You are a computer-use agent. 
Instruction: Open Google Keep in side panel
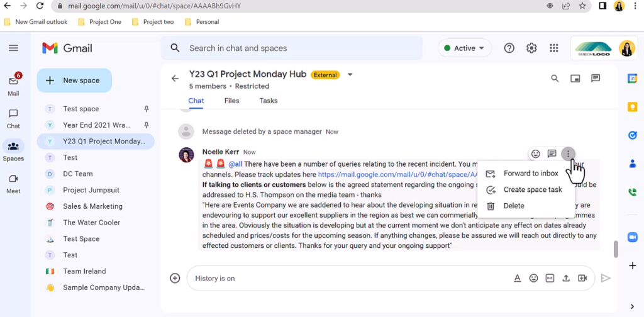(x=633, y=107)
